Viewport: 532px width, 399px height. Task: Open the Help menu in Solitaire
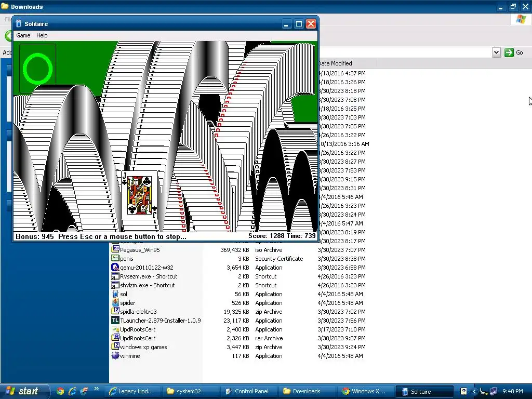click(x=42, y=35)
